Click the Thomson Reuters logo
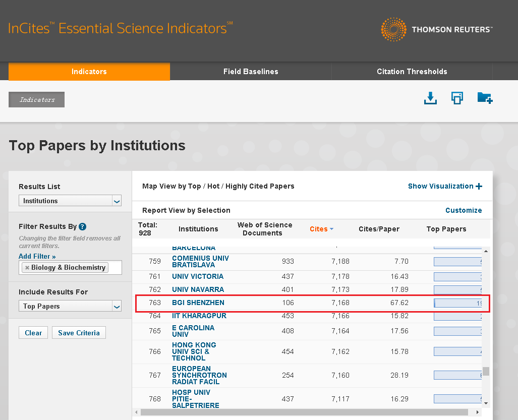Screen dimensions: 518x420 pos(436,29)
